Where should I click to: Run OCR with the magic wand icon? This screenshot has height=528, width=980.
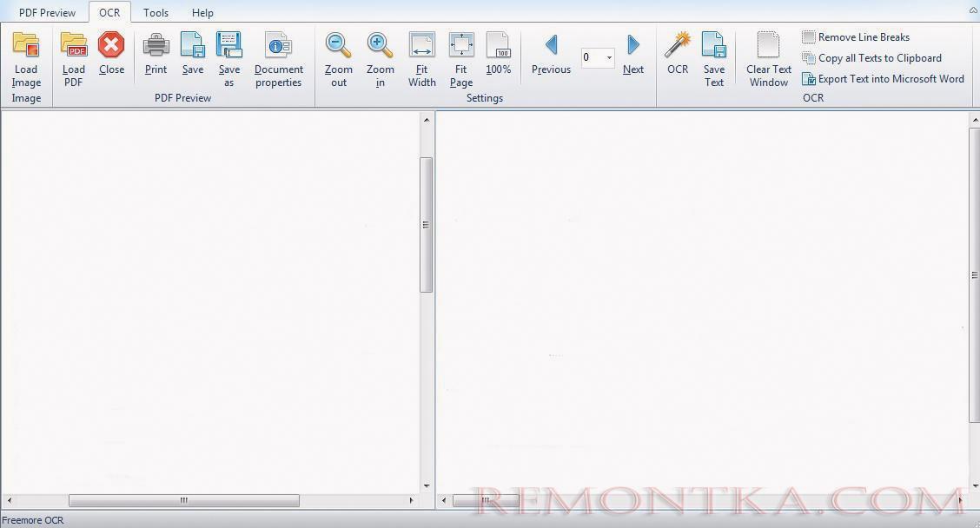(x=678, y=45)
